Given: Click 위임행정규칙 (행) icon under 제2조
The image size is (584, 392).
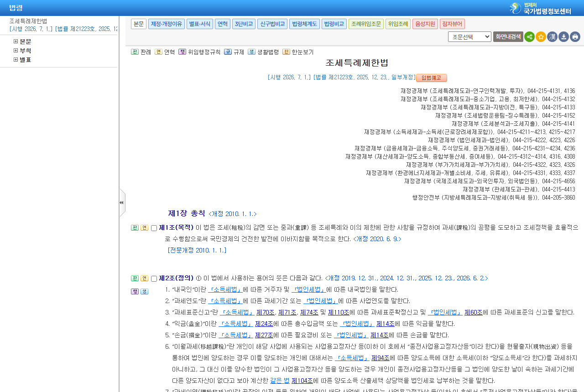Looking at the screenshot, I should point(135,291).
